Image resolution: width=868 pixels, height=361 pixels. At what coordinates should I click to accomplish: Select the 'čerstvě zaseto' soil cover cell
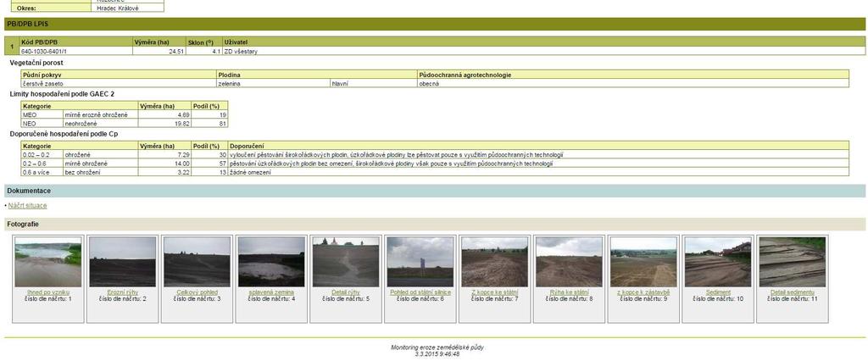[x=119, y=84]
